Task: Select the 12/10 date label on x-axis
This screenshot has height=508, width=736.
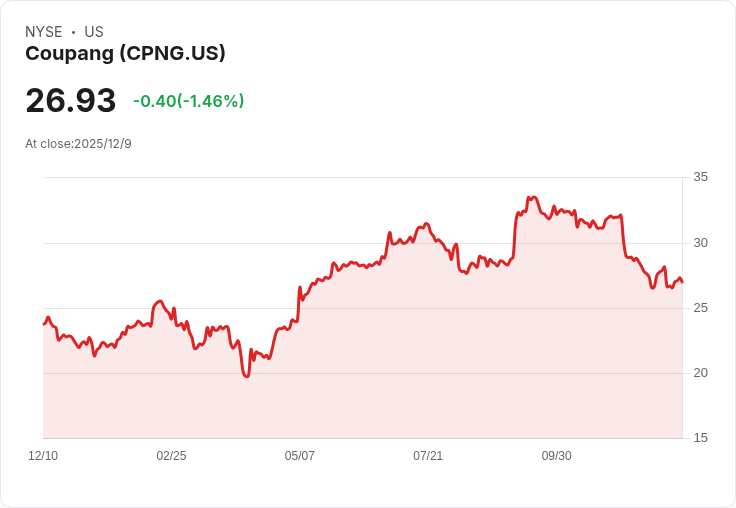Action: pyautogui.click(x=43, y=455)
